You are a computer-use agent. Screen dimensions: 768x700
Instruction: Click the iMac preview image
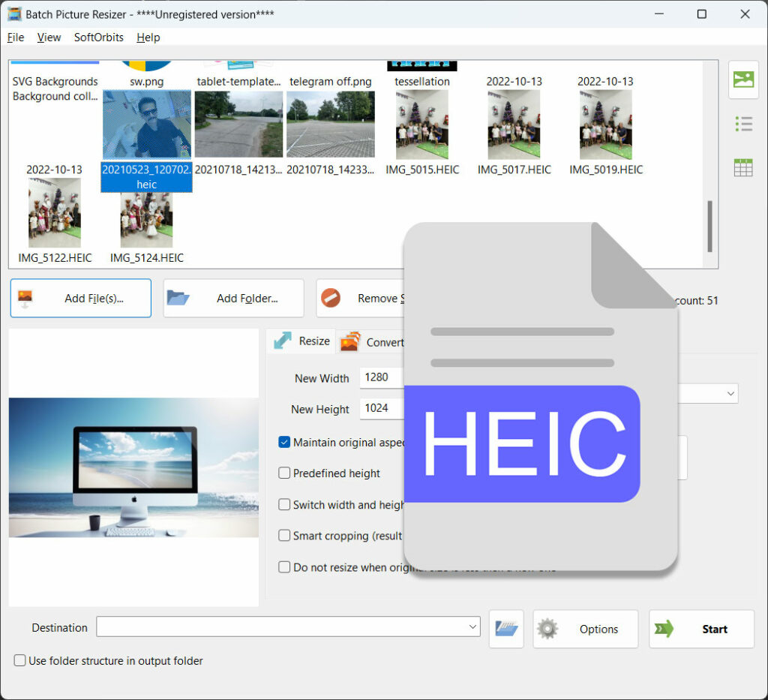coord(133,467)
